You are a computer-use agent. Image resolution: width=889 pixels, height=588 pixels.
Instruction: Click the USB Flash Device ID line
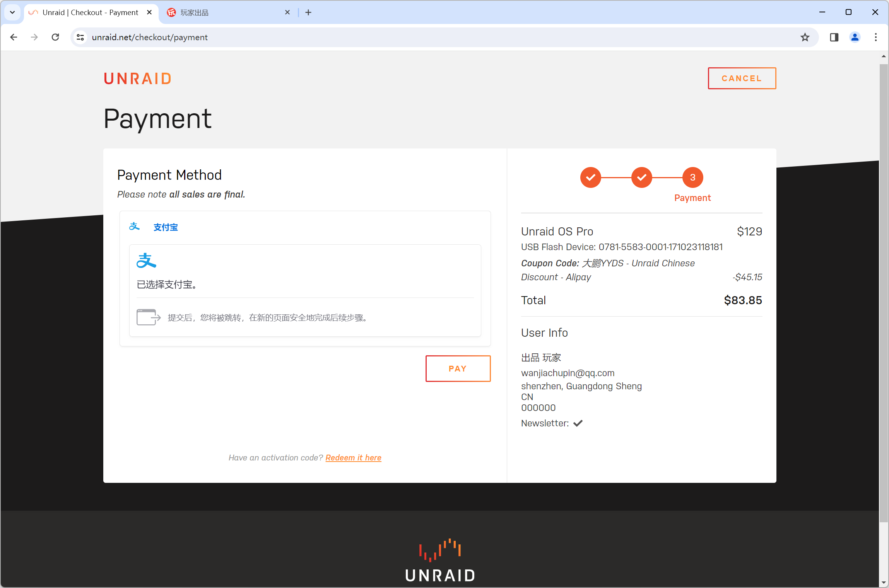(622, 247)
